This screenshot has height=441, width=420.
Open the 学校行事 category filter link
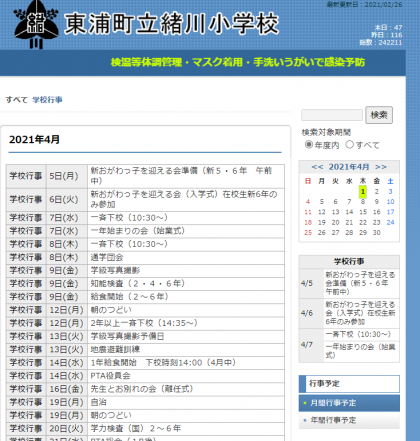(x=47, y=100)
